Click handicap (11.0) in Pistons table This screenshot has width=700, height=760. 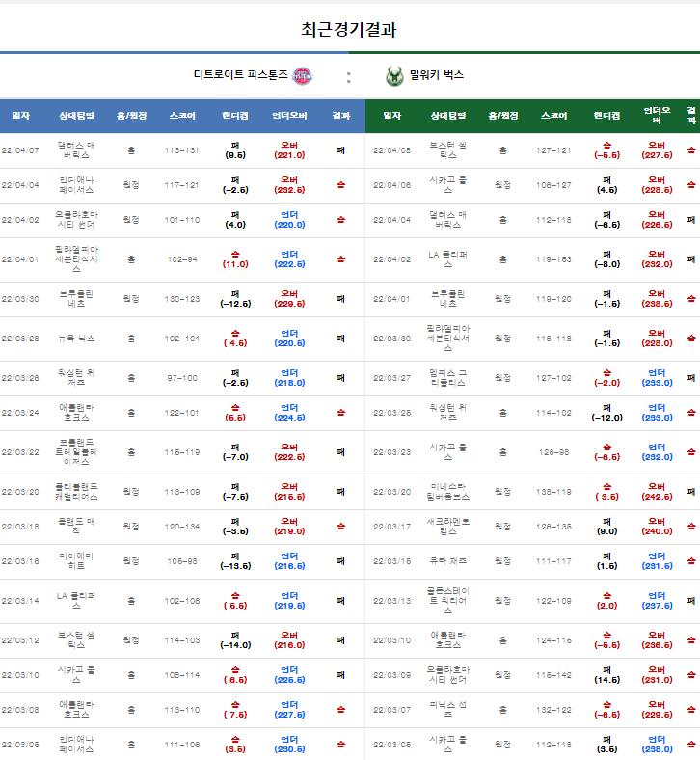pos(235,264)
